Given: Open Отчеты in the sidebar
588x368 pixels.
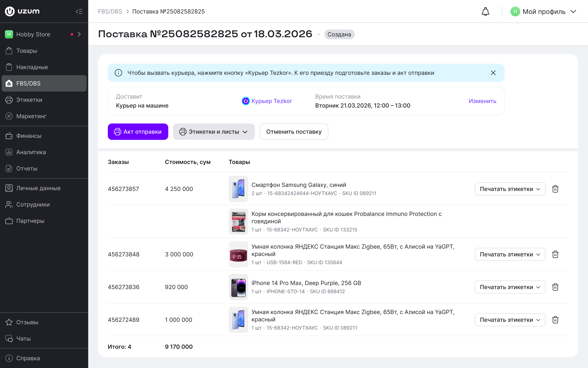Looking at the screenshot, I should (44, 168).
